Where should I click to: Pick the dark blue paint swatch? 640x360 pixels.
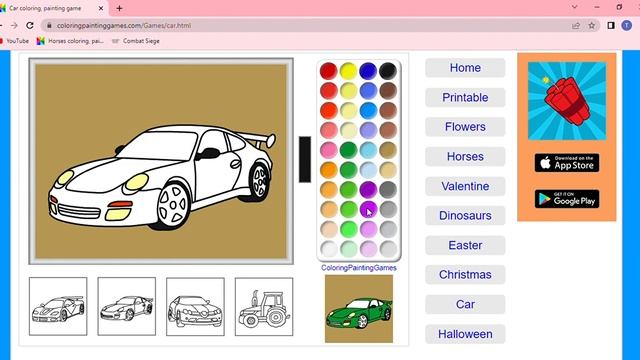coord(368,71)
